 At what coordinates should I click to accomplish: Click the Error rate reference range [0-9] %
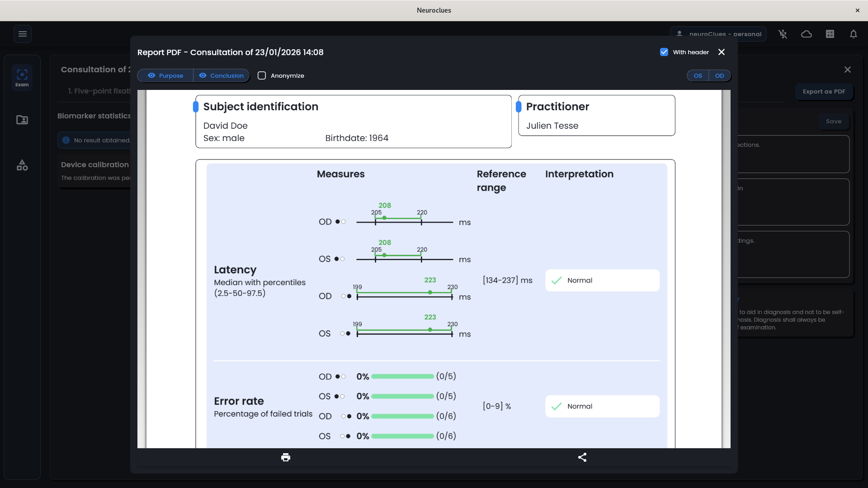coord(497,406)
